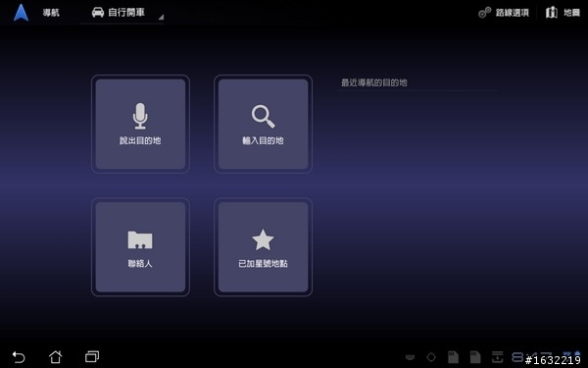Tap the Android back button

click(19, 357)
